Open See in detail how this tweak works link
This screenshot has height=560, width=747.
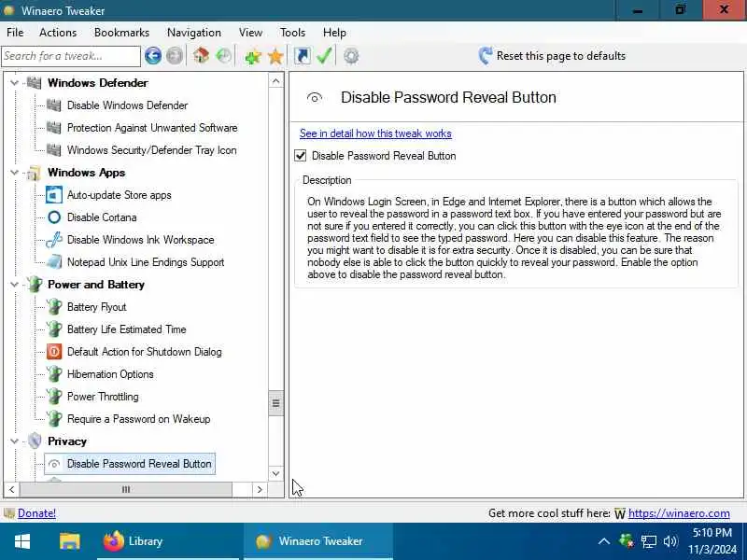coord(375,133)
